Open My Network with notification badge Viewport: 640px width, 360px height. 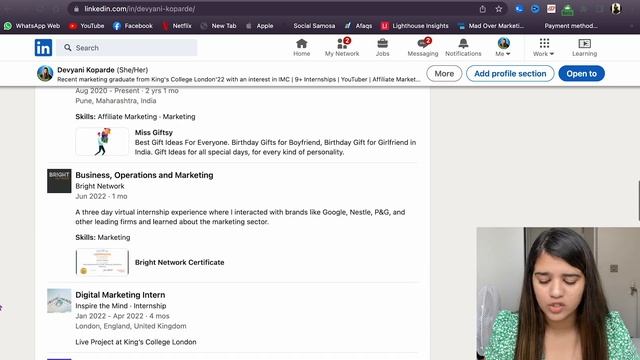click(x=342, y=47)
